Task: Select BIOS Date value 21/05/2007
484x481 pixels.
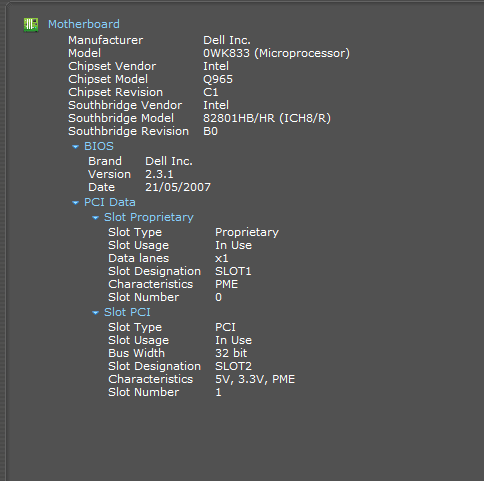Action: [178, 187]
